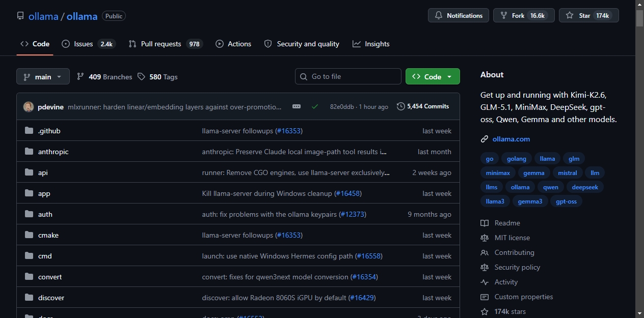Click the folder icon for .github
Image resolution: width=644 pixels, height=318 pixels.
point(29,131)
